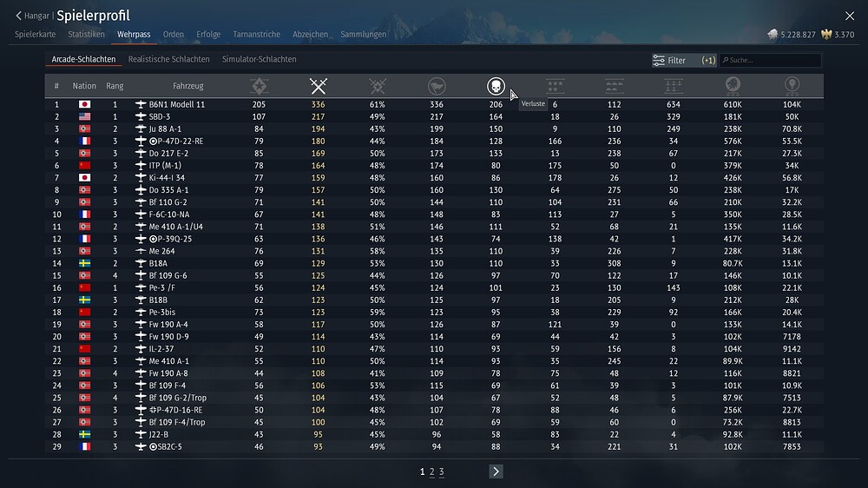Open the Statistiken tab
Screen dimensions: 868x488
pyautogui.click(x=86, y=35)
